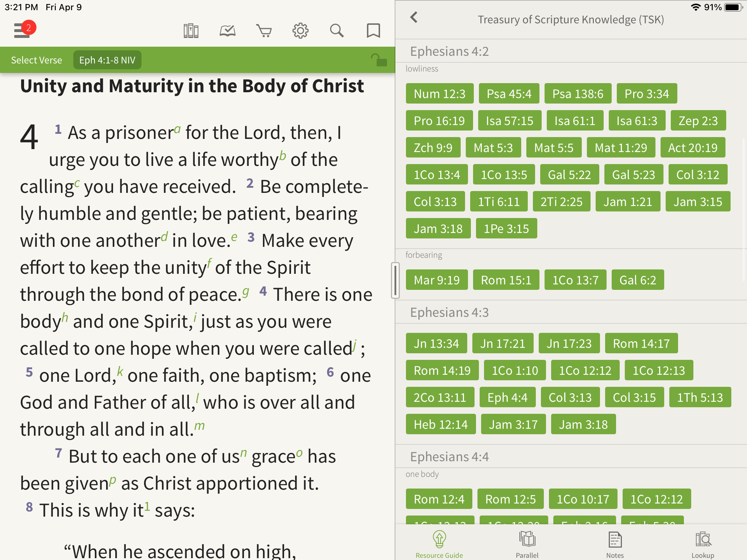Image resolution: width=747 pixels, height=560 pixels.
Task: Open the hamburger menu with notification badge
Action: point(23,30)
